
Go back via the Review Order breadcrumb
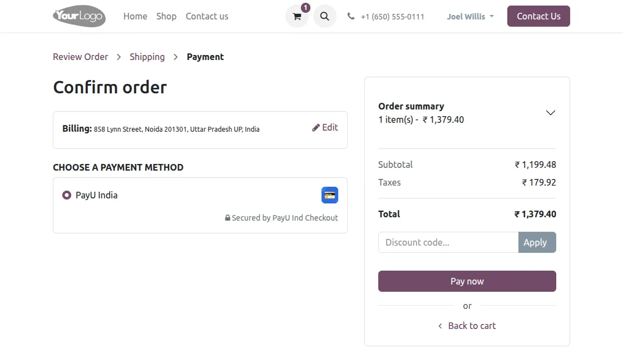pyautogui.click(x=80, y=57)
